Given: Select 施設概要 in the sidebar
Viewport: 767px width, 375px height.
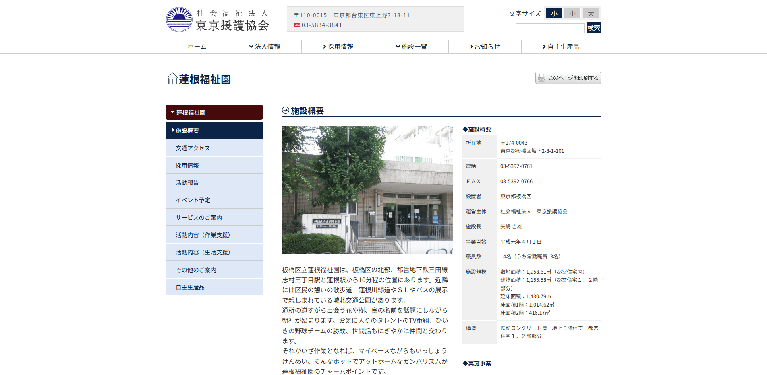Looking at the screenshot, I should coord(214,131).
